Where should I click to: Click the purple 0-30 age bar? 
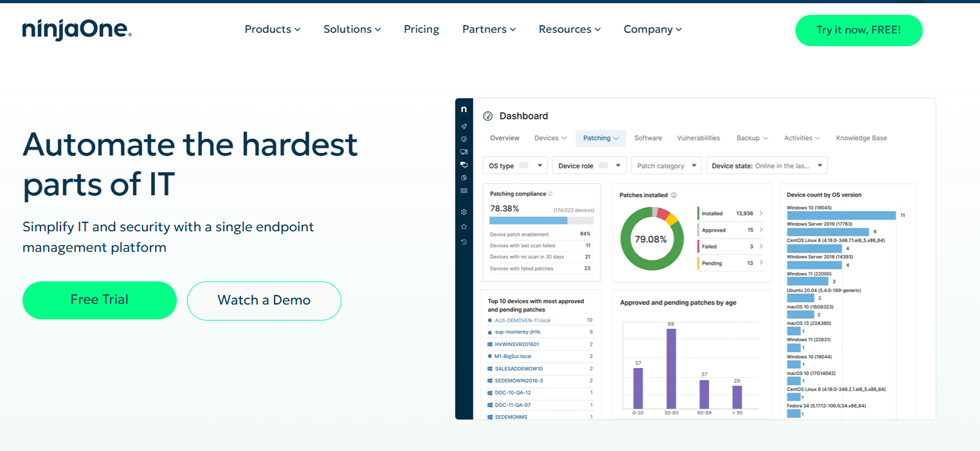[x=638, y=388]
